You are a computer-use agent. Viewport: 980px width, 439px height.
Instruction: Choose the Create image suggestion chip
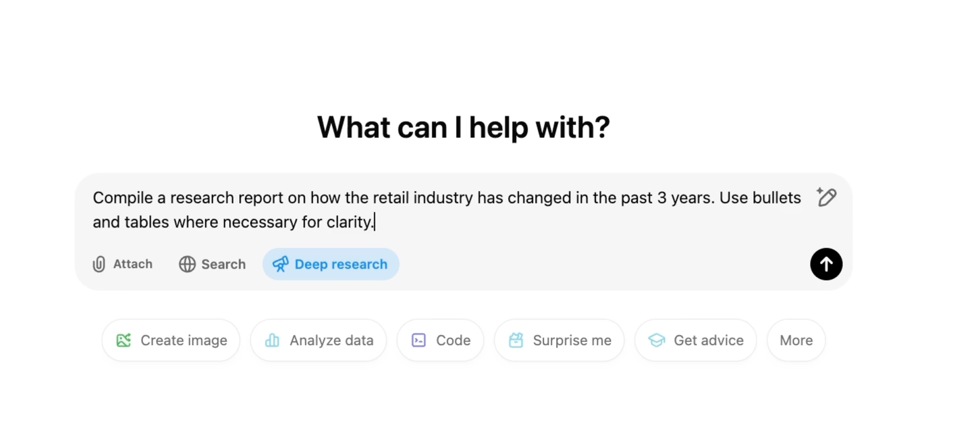point(171,340)
